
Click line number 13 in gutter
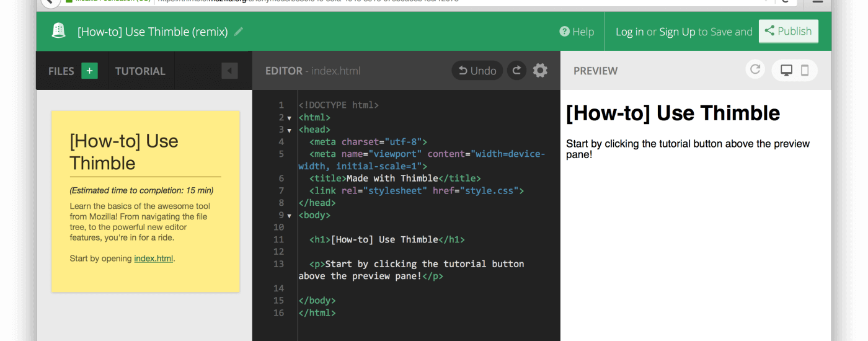point(278,264)
